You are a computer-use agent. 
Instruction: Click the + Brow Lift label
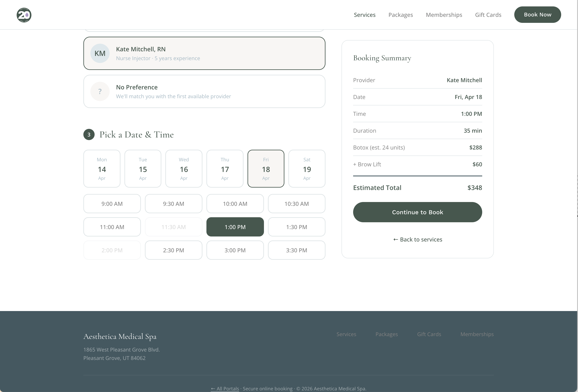[x=367, y=164]
